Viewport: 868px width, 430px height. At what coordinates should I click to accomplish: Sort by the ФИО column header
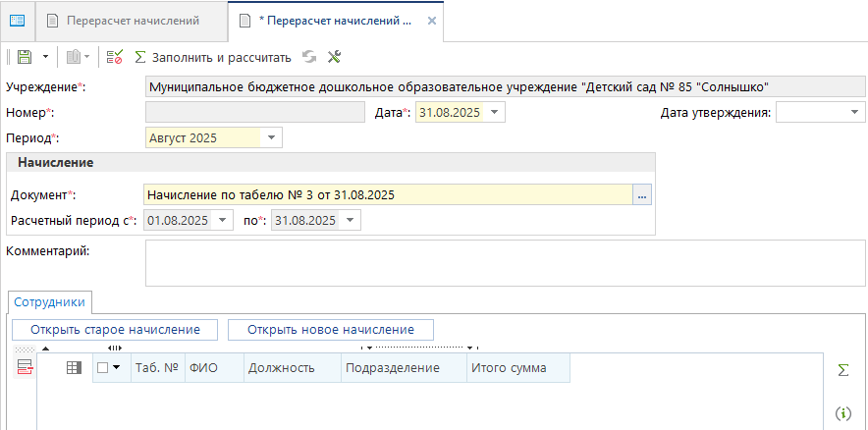(x=215, y=368)
